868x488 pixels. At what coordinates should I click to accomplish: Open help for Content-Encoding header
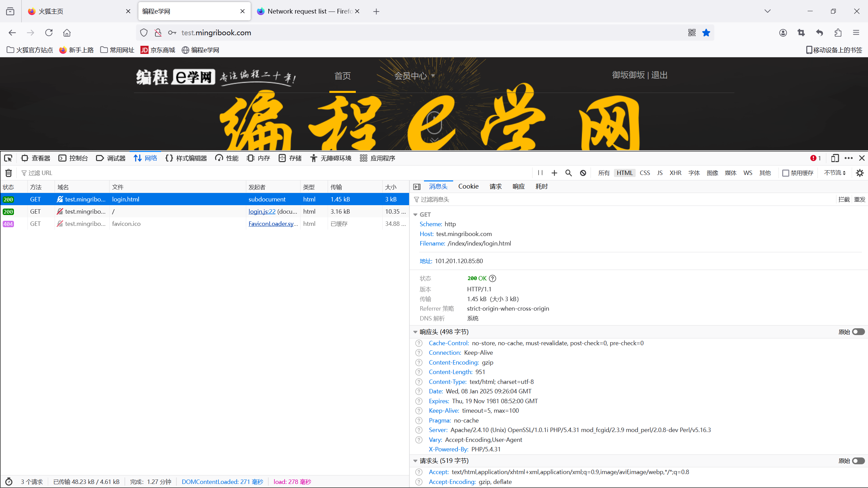(x=419, y=363)
